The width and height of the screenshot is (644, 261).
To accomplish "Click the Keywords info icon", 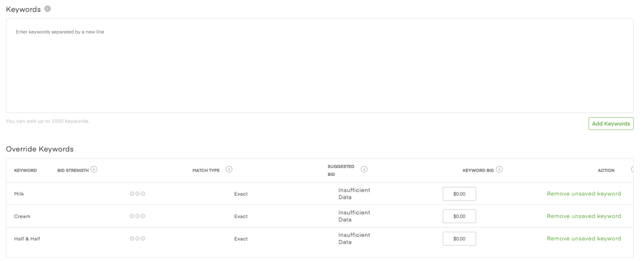I will pyautogui.click(x=48, y=9).
